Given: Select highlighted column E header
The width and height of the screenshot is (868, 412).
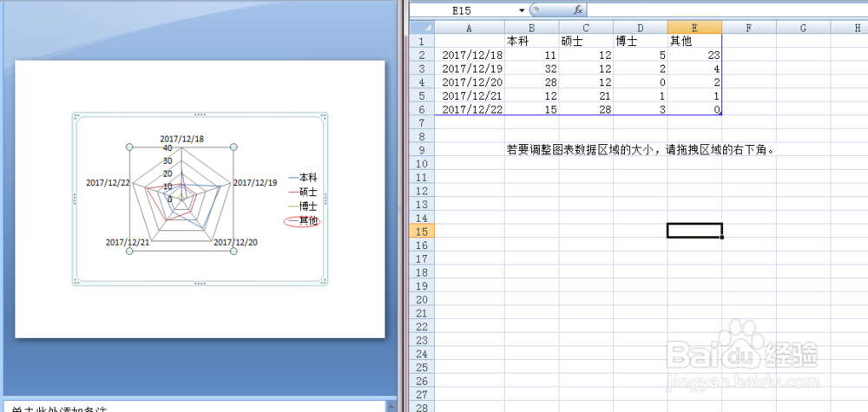Looking at the screenshot, I should point(694,28).
